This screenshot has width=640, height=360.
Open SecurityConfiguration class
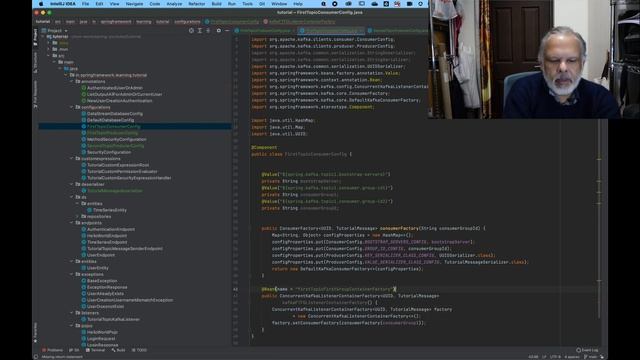tap(106, 152)
